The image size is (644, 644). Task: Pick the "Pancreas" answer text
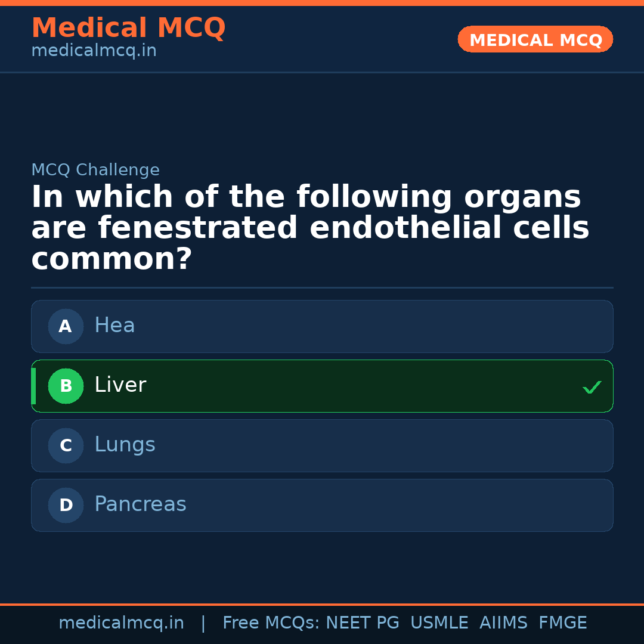(x=140, y=504)
